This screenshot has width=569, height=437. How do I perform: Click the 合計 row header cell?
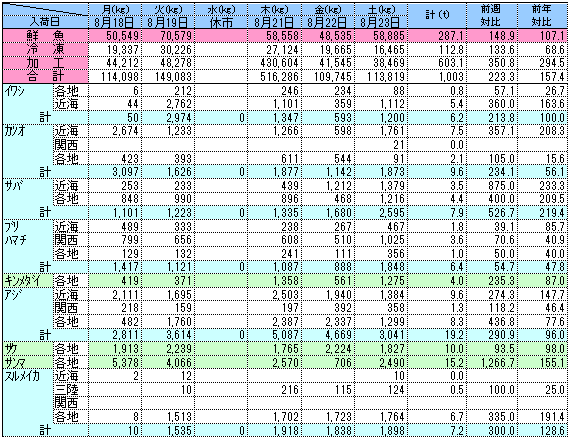tap(45, 76)
